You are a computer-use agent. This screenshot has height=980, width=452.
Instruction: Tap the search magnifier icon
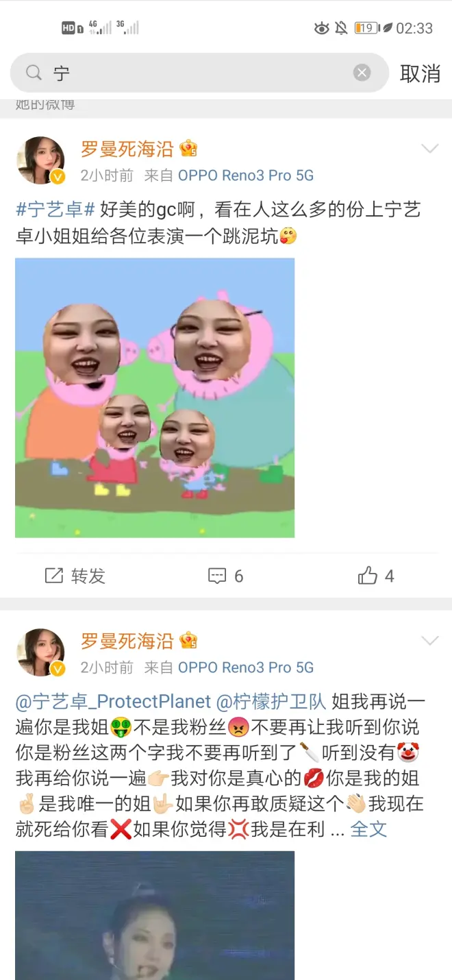[34, 73]
